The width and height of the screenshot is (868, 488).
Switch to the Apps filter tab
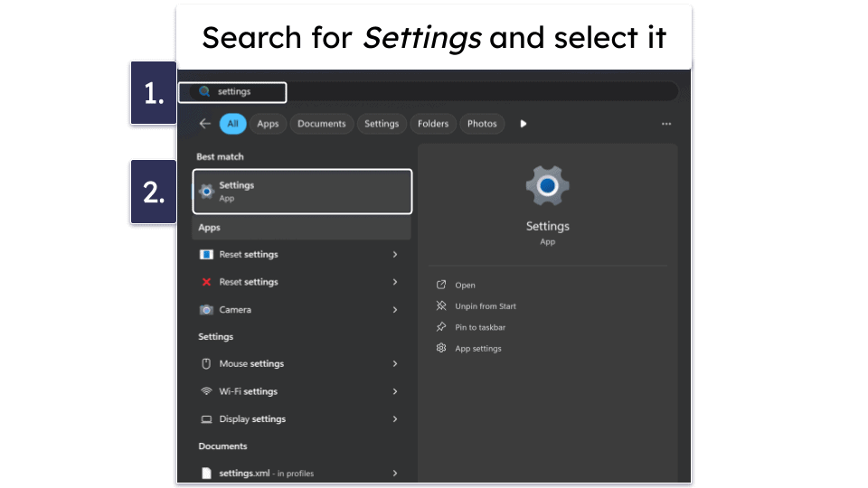pos(268,124)
